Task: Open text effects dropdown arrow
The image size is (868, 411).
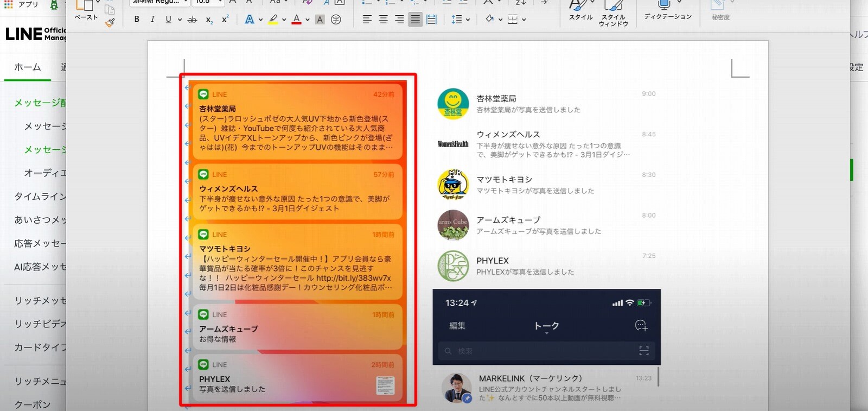Action: [x=260, y=20]
